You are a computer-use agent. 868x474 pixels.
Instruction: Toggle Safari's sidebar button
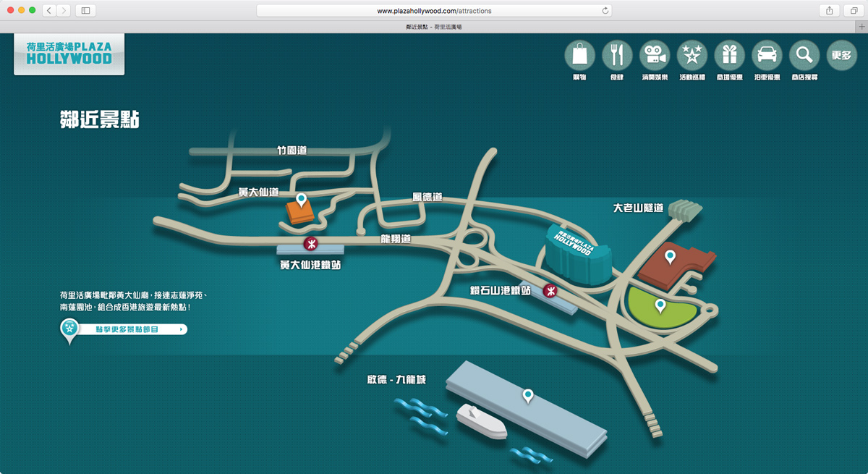click(85, 10)
